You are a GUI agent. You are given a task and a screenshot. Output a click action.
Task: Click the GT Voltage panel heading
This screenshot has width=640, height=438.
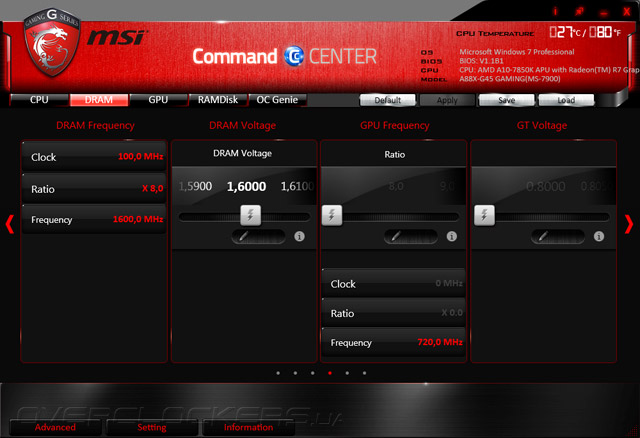pos(542,125)
